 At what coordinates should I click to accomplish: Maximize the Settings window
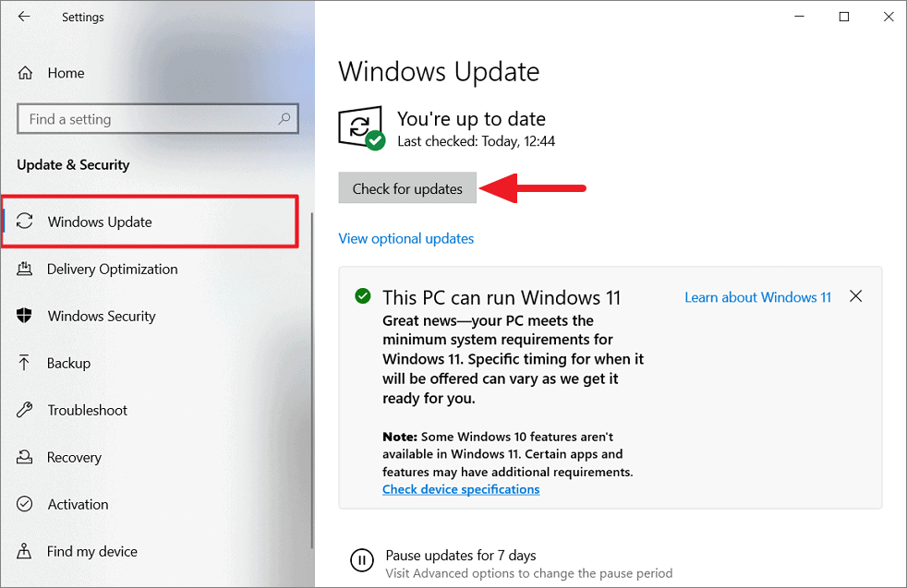coord(844,17)
